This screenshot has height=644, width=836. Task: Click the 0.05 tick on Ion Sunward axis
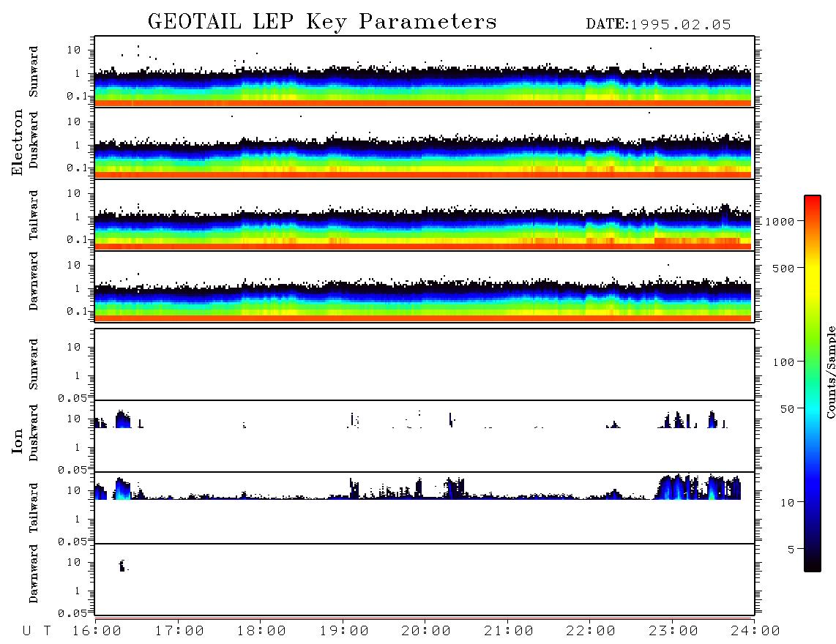72,397
